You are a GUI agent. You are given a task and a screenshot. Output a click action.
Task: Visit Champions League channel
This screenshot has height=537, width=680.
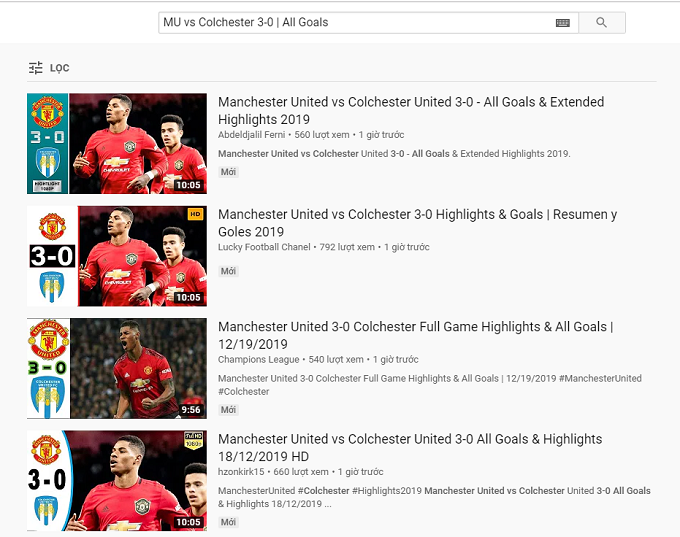tap(258, 359)
